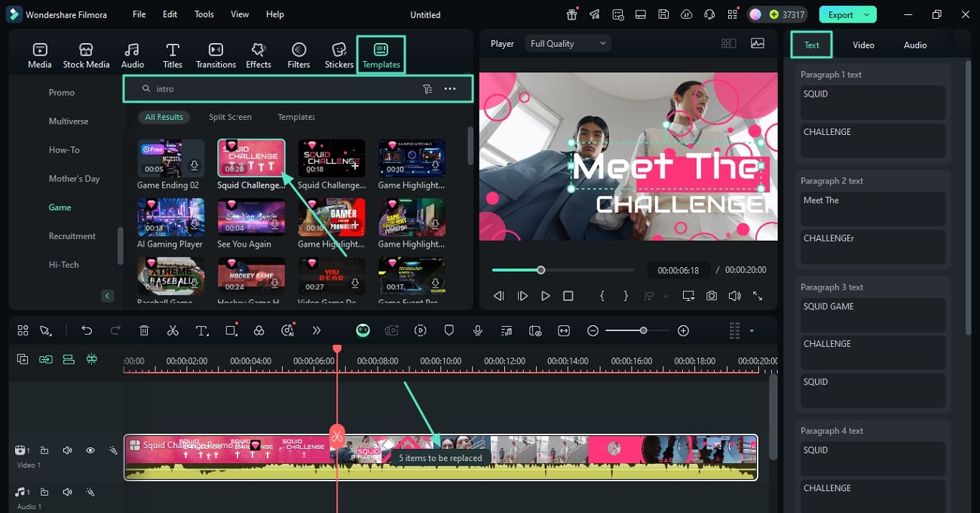Open the Stock Media panel

coord(86,56)
